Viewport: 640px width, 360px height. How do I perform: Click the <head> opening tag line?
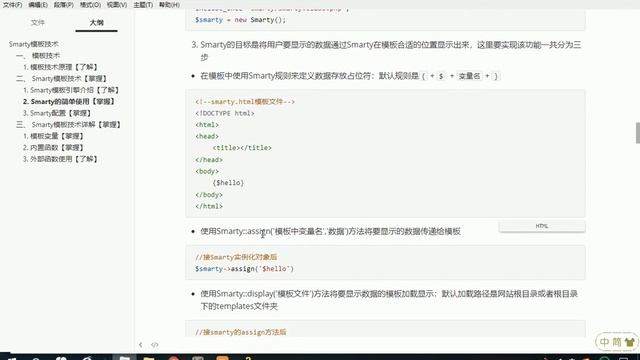pos(207,136)
